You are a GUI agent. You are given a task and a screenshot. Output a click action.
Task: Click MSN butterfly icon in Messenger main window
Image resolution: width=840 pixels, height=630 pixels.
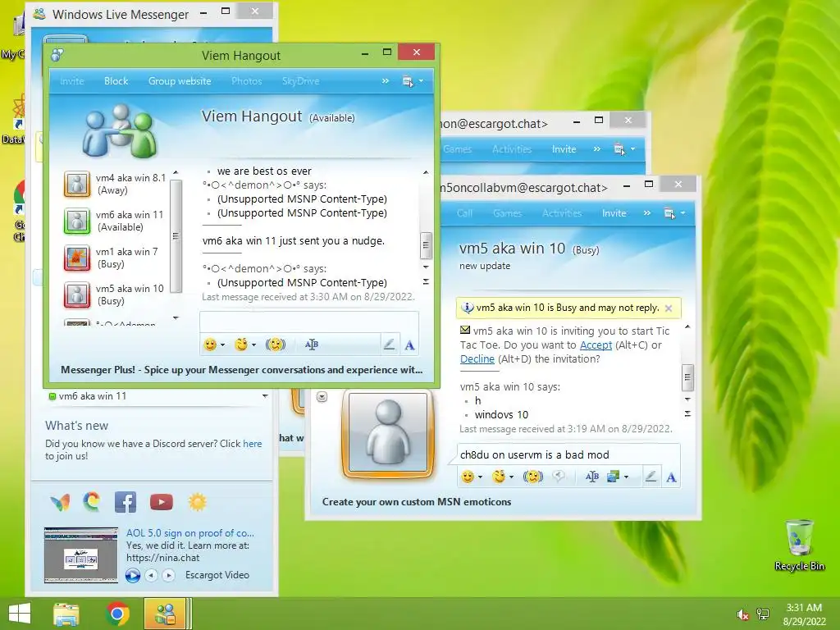coord(60,502)
